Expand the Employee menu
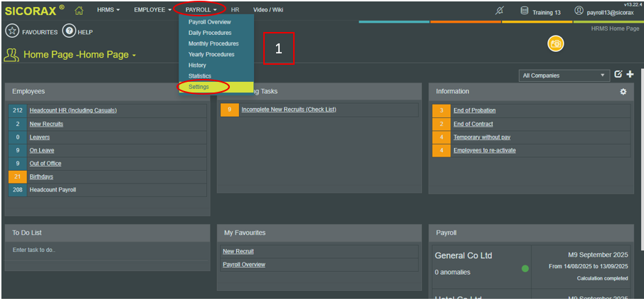Screen dimensions: 644x301 (152, 10)
